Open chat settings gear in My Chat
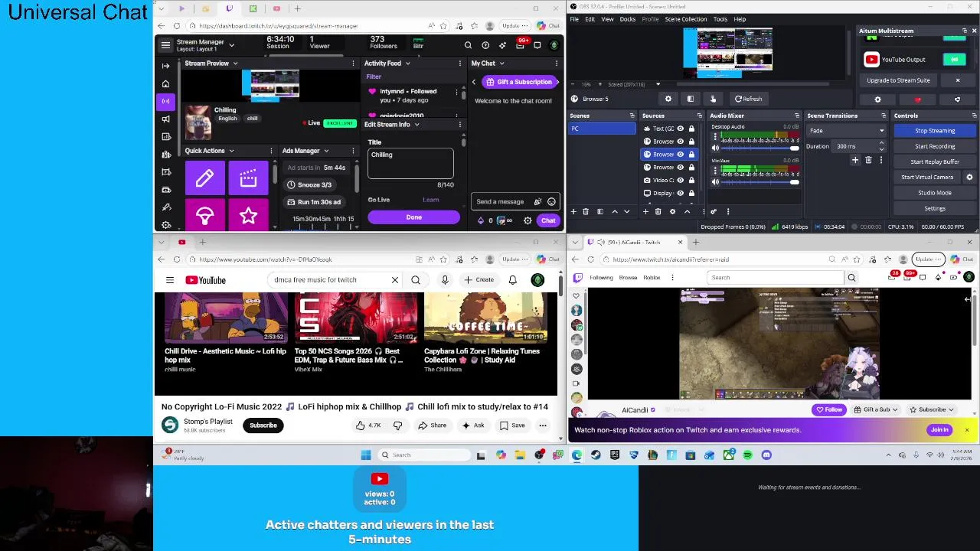Screen dimensions: 980x551 pyautogui.click(x=528, y=220)
